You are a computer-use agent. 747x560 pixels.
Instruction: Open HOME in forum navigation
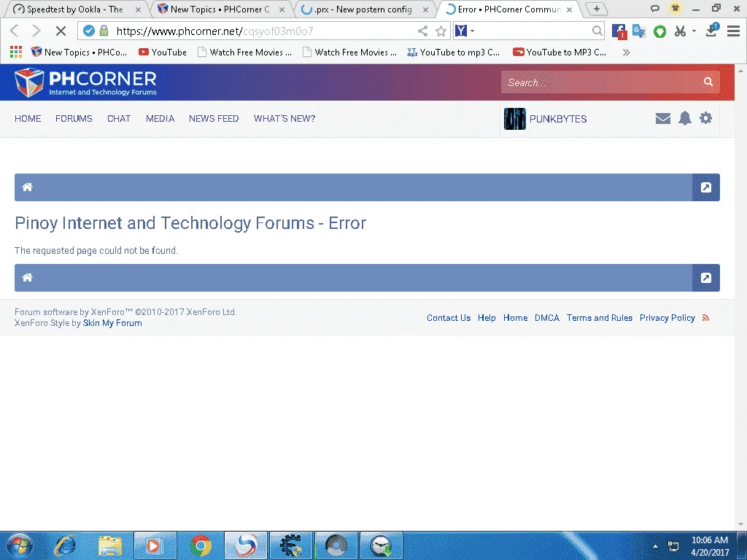click(x=28, y=119)
